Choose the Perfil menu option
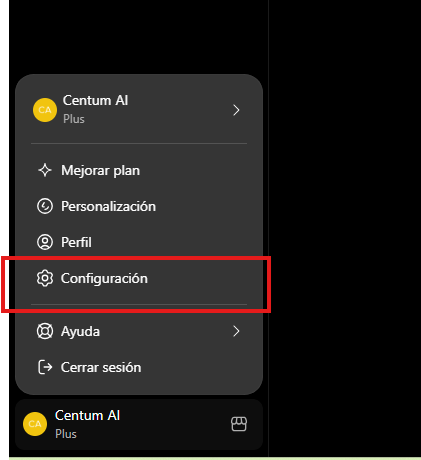421x460 pixels. [139, 242]
